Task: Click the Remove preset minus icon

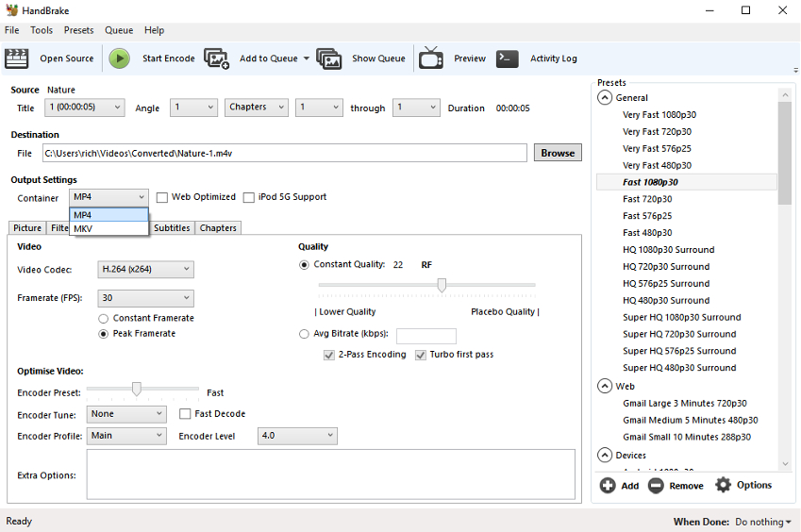Action: 656,485
